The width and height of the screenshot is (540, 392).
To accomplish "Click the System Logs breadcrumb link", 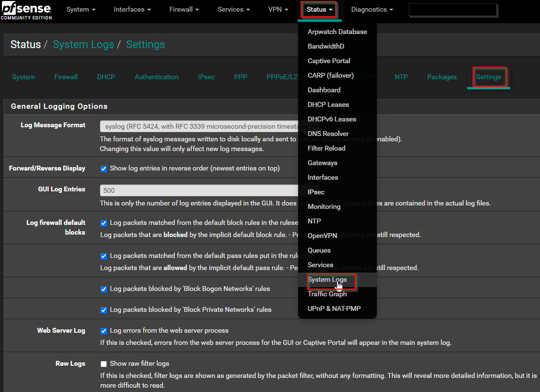I will click(x=84, y=44).
